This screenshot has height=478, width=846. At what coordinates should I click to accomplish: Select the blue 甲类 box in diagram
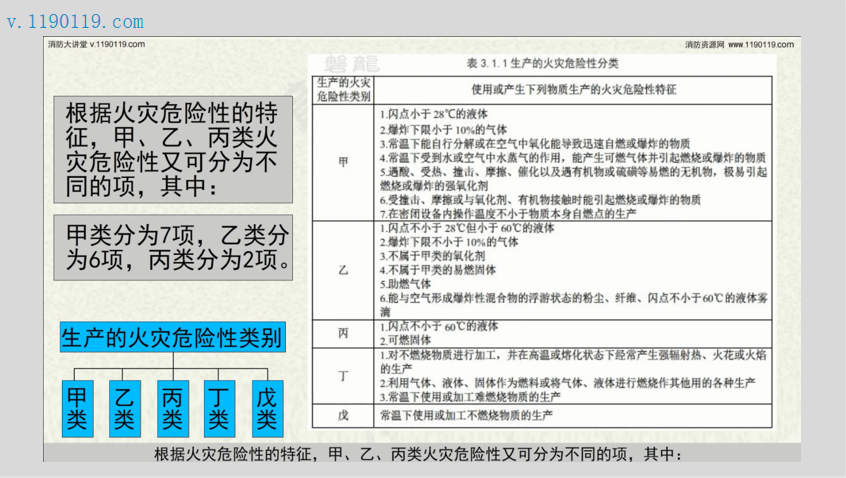(x=77, y=408)
